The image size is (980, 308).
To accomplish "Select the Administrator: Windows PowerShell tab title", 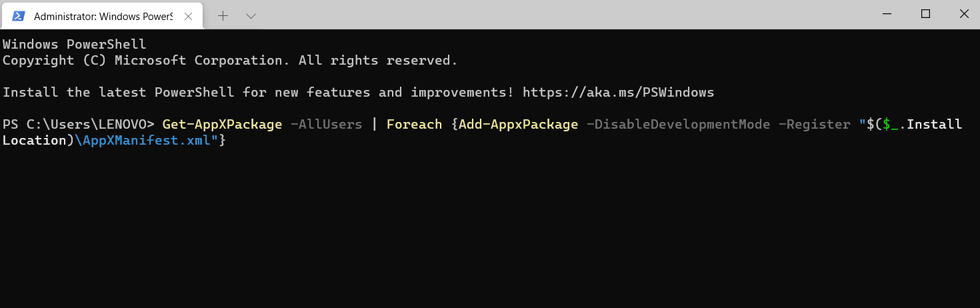I will 103,15.
